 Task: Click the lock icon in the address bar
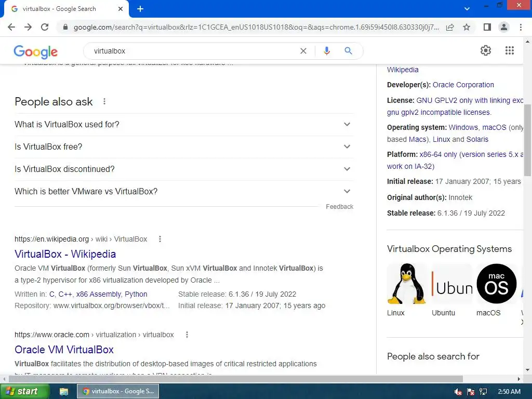coord(65,27)
